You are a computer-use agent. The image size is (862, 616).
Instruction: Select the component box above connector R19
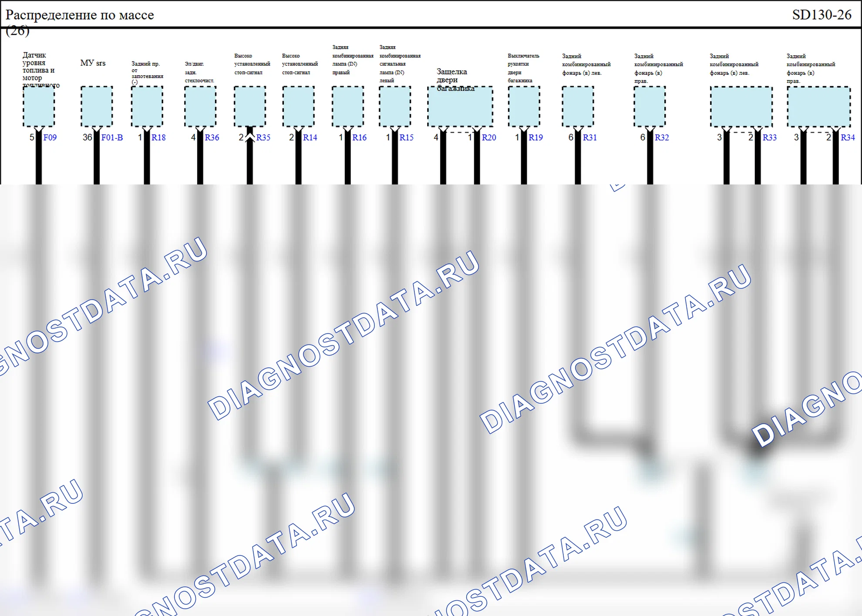[x=524, y=107]
